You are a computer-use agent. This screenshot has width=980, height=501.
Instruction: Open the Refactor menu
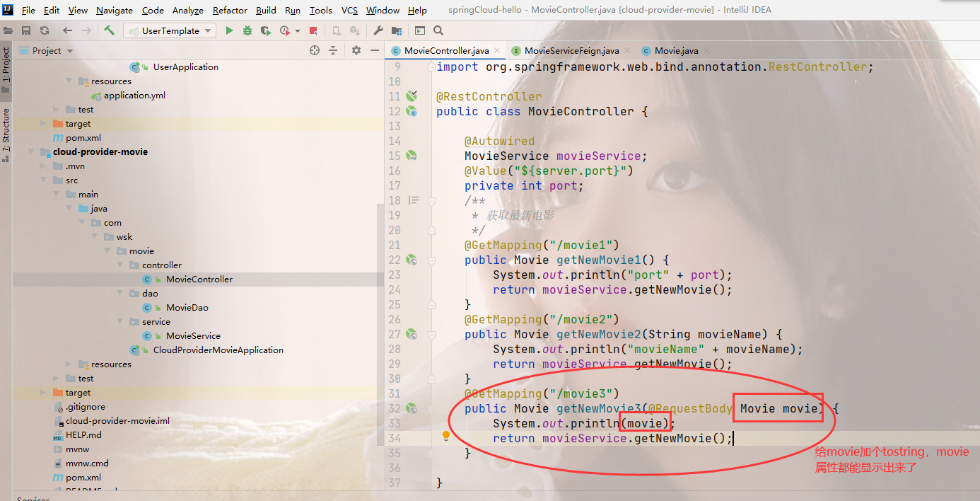(230, 10)
